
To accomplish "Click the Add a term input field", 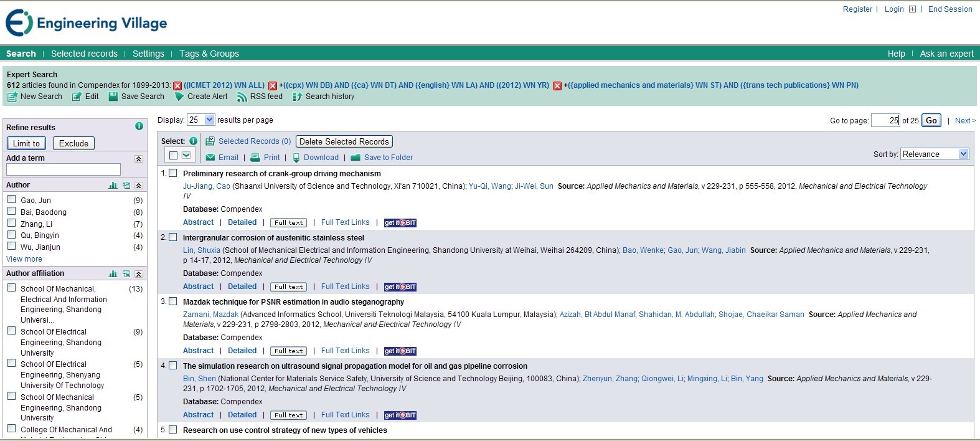I will click(63, 169).
